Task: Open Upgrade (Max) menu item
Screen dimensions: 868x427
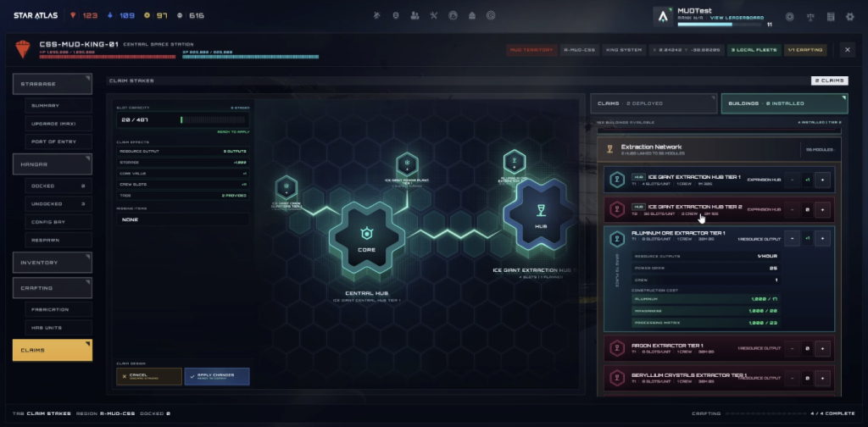Action: tap(58, 124)
